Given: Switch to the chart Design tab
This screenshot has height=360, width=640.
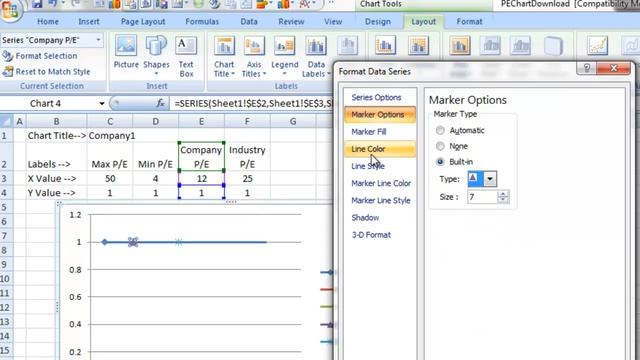Looking at the screenshot, I should 378,22.
